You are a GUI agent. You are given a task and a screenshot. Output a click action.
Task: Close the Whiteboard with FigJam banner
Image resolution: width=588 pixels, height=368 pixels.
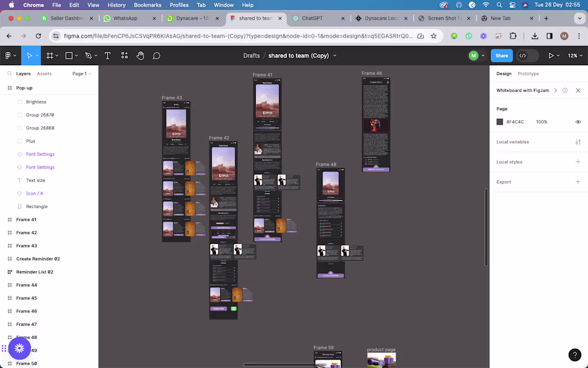[578, 90]
